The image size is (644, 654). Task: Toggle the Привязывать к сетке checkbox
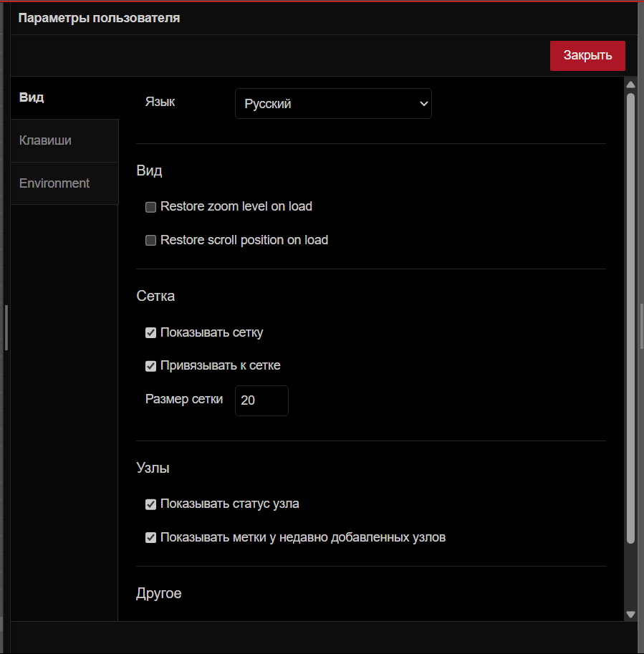pos(150,366)
